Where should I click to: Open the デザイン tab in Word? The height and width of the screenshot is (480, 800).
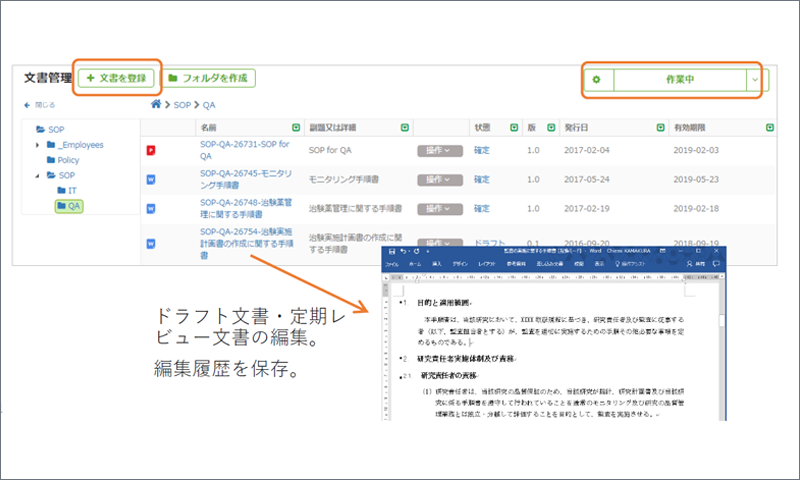[x=460, y=264]
